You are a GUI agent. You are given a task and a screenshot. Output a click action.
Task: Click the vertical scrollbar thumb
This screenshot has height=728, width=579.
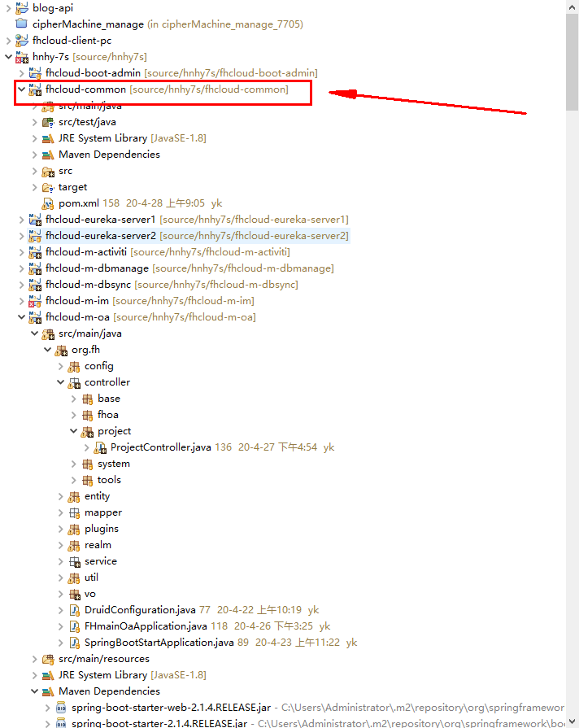572,62
